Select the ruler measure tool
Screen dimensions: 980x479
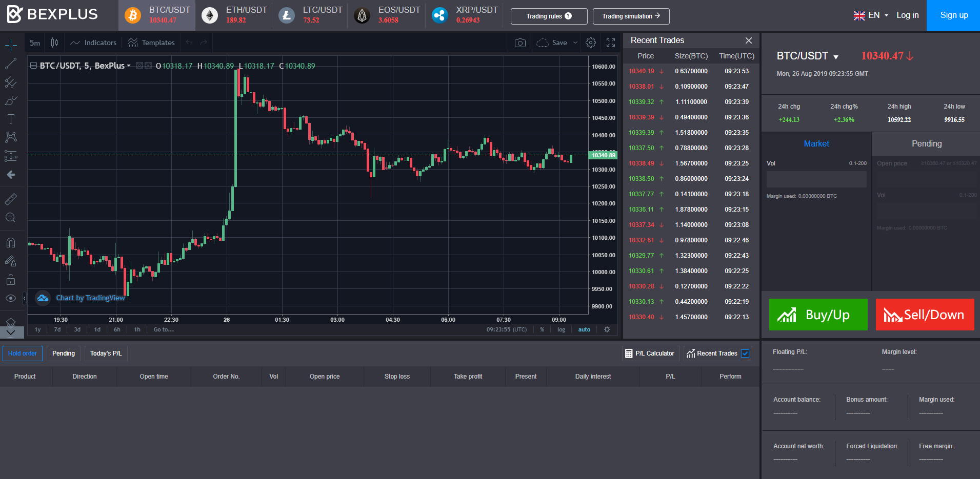11,199
